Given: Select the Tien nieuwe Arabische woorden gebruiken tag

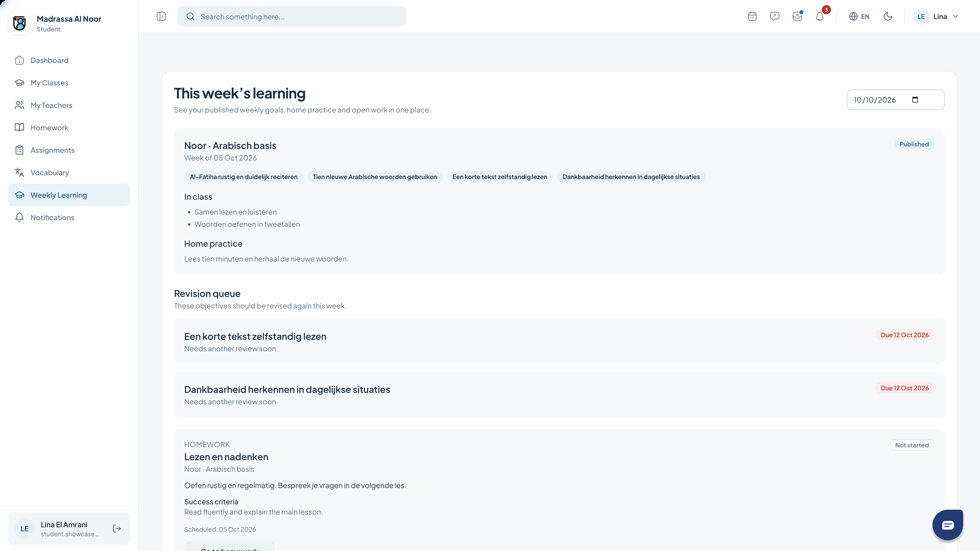Looking at the screenshot, I should click(375, 177).
